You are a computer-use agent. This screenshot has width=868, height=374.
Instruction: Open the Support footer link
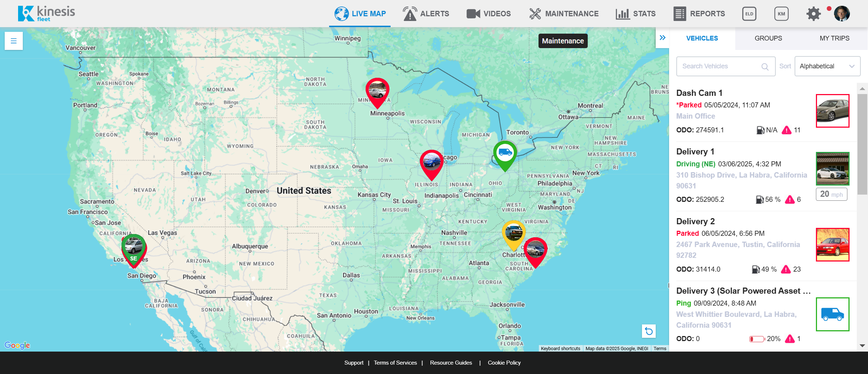[x=354, y=363]
